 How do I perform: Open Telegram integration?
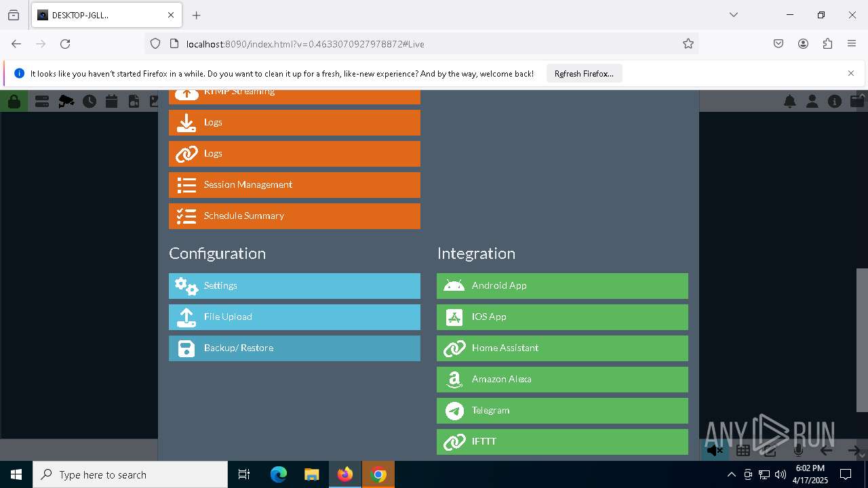pyautogui.click(x=562, y=411)
